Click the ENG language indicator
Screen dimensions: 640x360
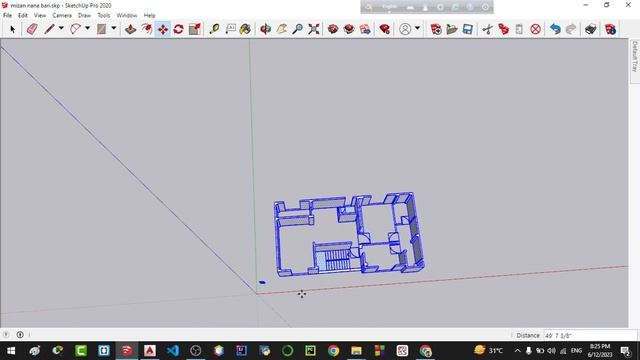click(x=576, y=351)
